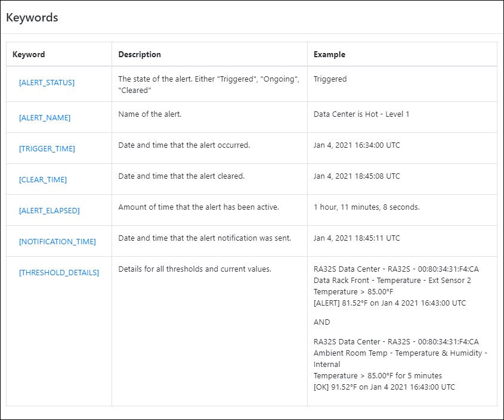Select the [ALERT_NAME] keyword link
This screenshot has width=504, height=420.
click(45, 118)
